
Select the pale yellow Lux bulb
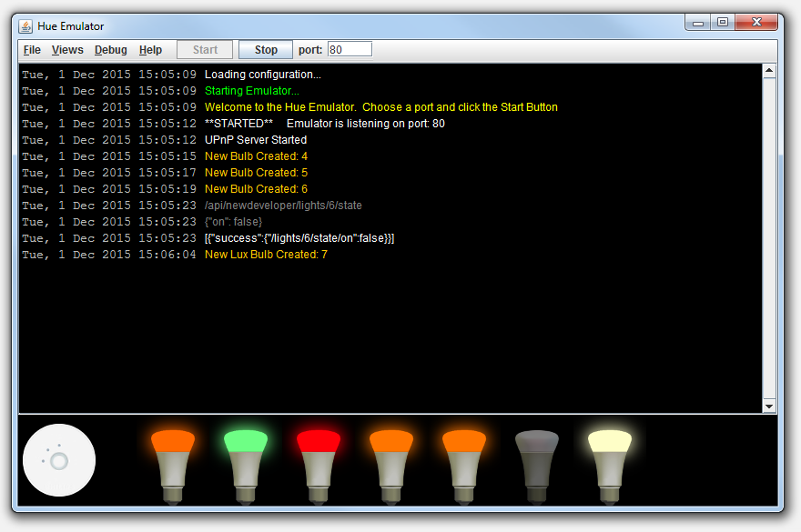pos(610,466)
